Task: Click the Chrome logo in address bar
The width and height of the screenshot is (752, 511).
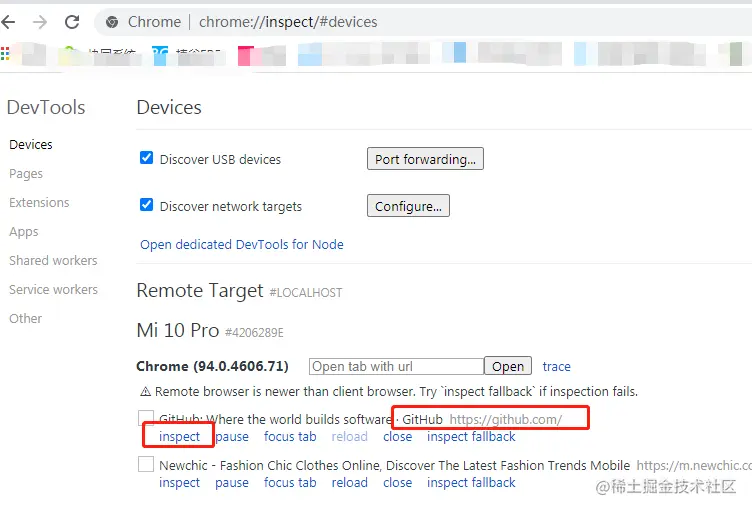Action: 112,22
